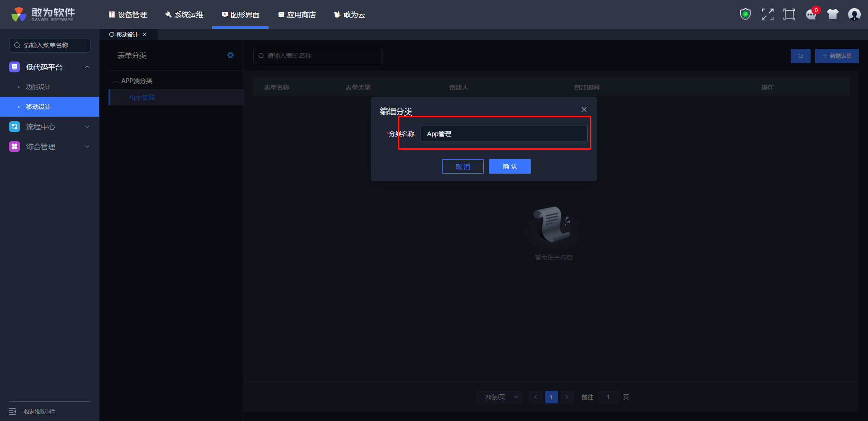Close the 编辑分类 dialog with the X

pos(584,109)
